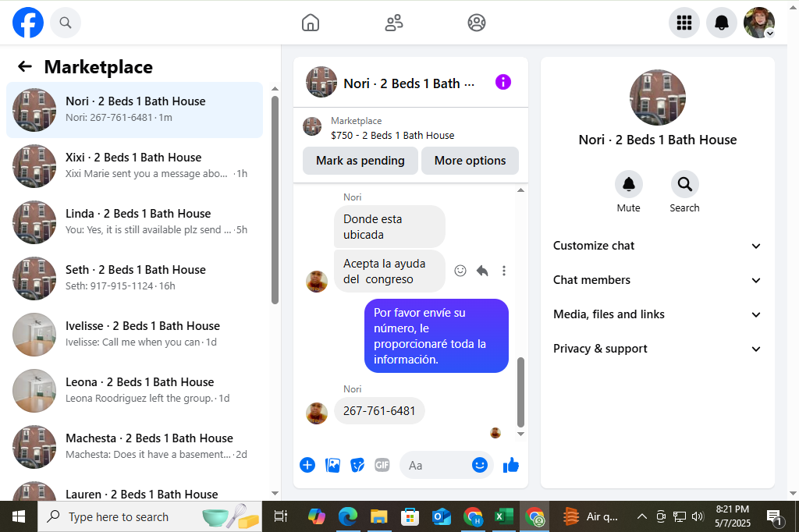This screenshot has height=532, width=799.
Task: Attach a photo with image icon
Action: (332, 465)
